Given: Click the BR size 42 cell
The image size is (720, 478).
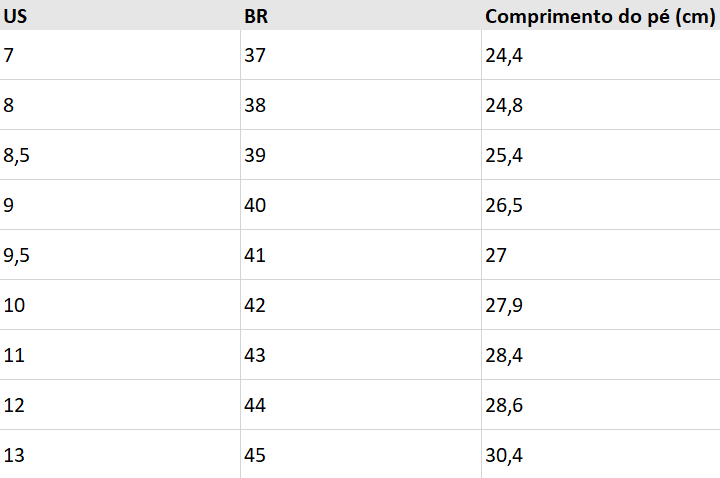Looking at the screenshot, I should [x=255, y=305].
